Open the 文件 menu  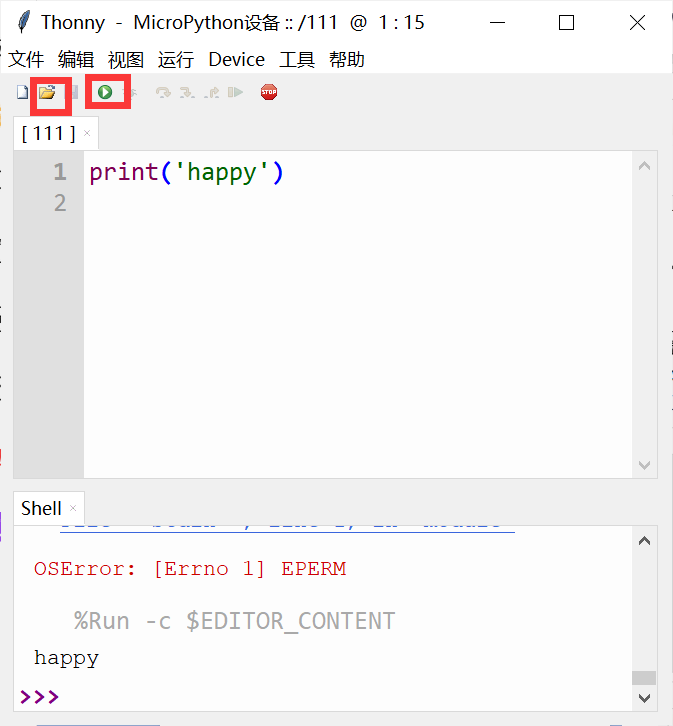26,60
